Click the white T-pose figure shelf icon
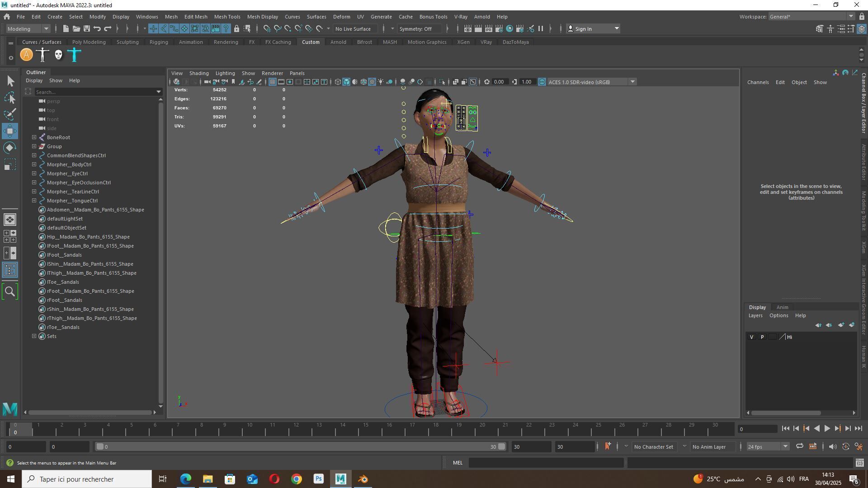Screen dimensions: 868x488 click(x=42, y=55)
